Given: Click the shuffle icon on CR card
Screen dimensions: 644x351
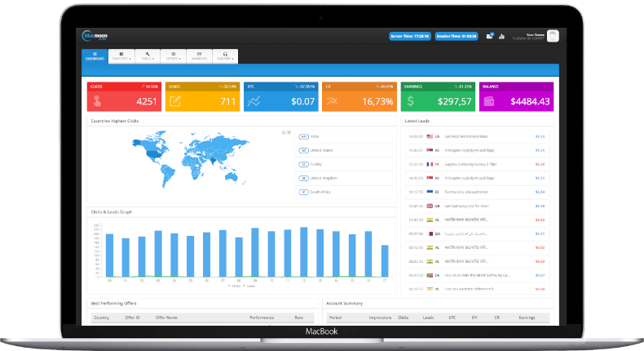Looking at the screenshot, I should 333,101.
